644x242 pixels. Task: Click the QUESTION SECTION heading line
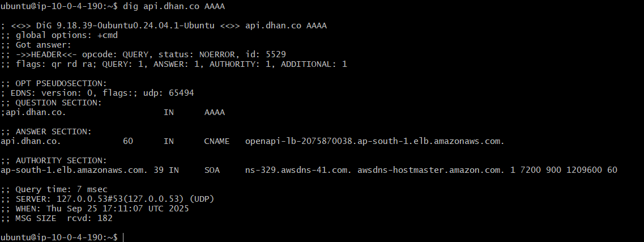click(x=52, y=103)
